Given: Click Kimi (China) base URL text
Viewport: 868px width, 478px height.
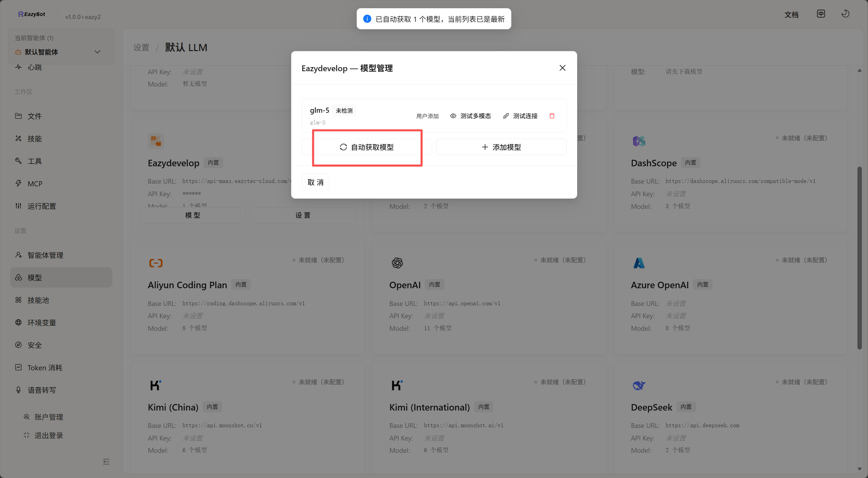Looking at the screenshot, I should (x=222, y=425).
